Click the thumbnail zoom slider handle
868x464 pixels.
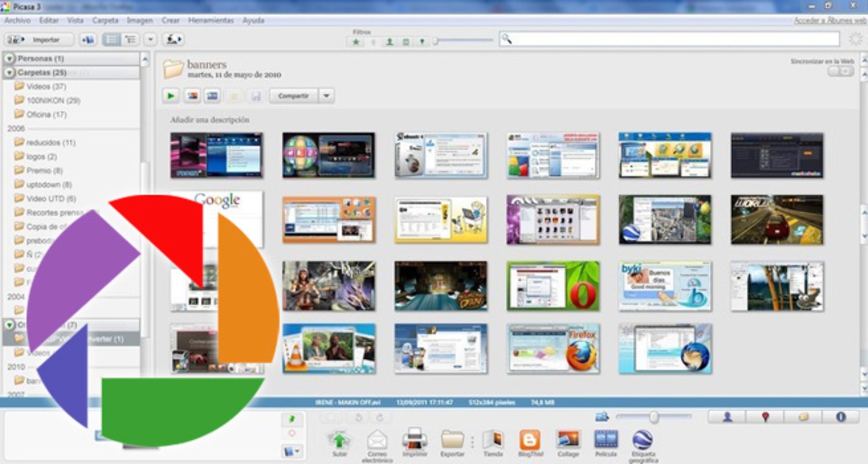(x=654, y=417)
